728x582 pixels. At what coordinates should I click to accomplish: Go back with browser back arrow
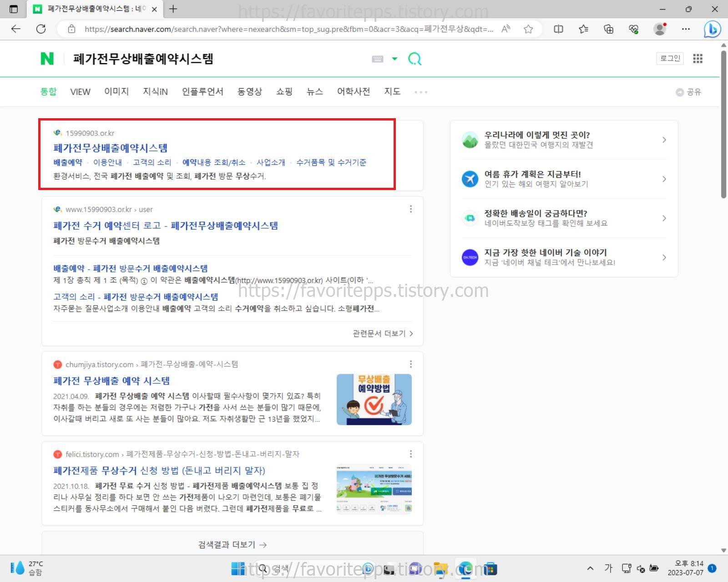[x=16, y=29]
